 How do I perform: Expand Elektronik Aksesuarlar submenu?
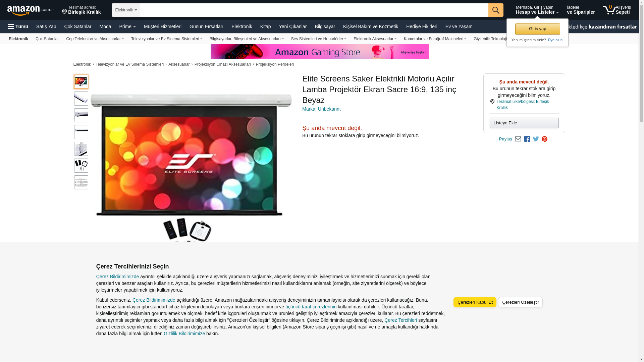point(375,39)
